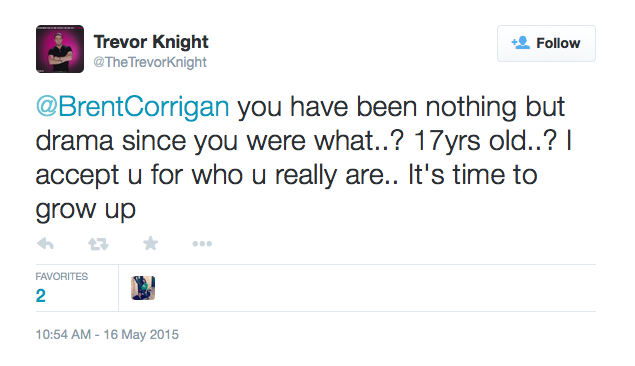This screenshot has height=366, width=635.
Task: Open the more options ellipsis menu
Action: 202,244
